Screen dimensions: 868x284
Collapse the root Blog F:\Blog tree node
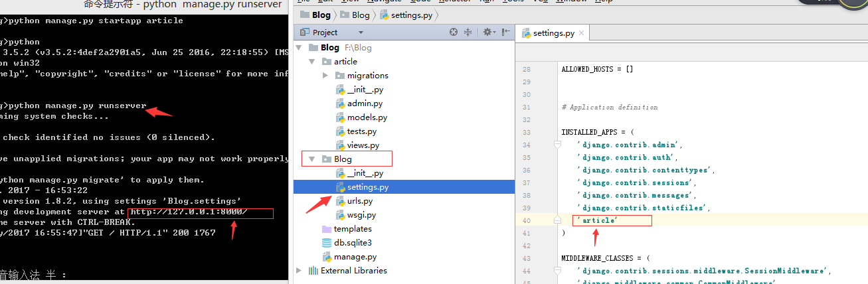299,48
